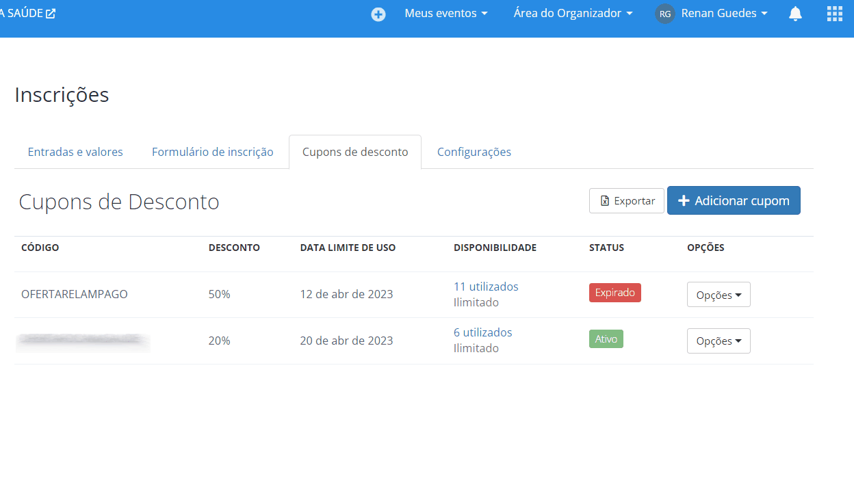854x504 pixels.
Task: Click the 50% discount value
Action: click(220, 294)
